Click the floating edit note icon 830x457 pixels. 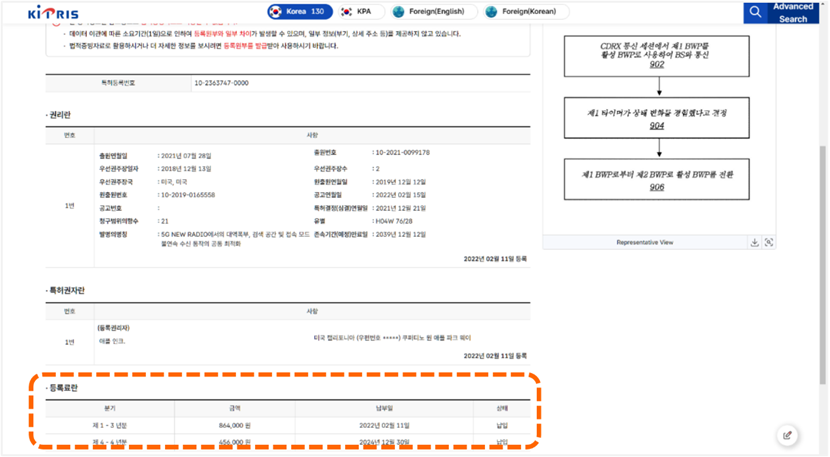[x=788, y=435]
